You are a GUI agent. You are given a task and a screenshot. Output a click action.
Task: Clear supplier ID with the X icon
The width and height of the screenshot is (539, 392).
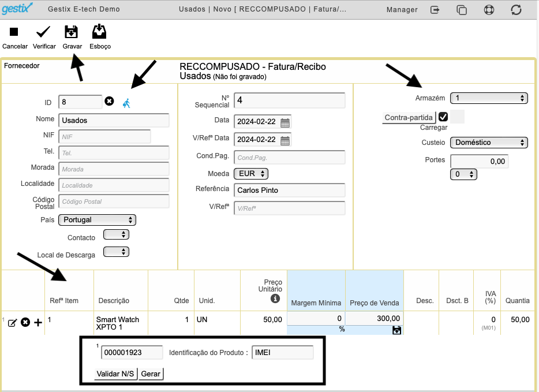click(x=109, y=101)
